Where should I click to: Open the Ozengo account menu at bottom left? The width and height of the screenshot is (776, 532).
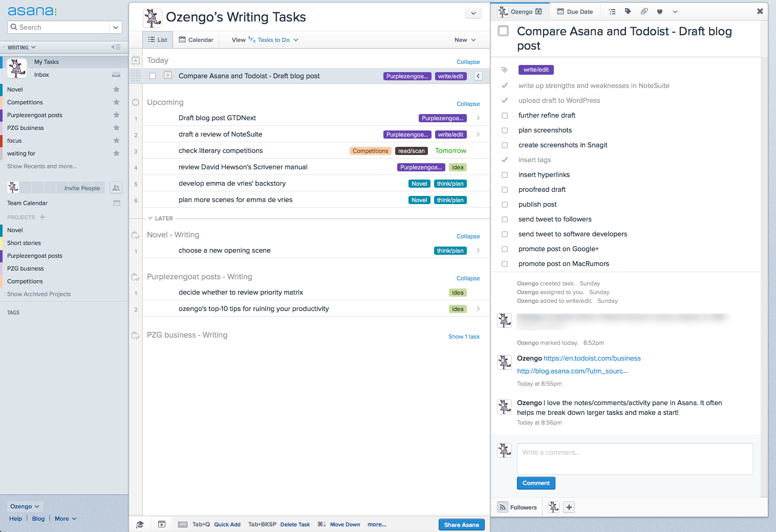25,506
